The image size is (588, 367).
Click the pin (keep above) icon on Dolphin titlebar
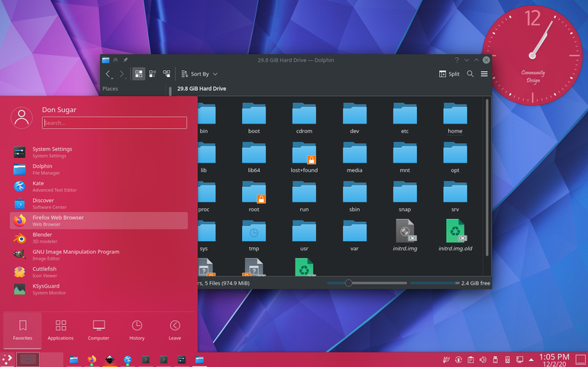[x=125, y=60]
